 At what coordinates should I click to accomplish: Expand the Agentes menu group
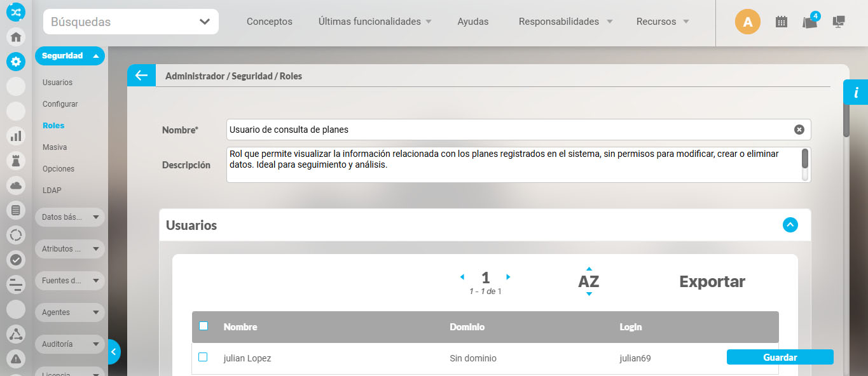click(x=69, y=312)
